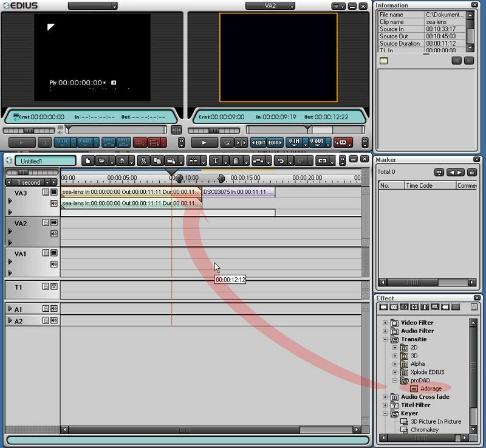Click the loop playback icon on recorder

click(227, 143)
